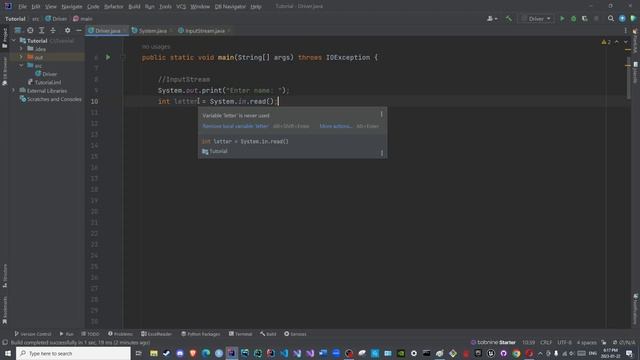Click the greyed Stop icon in the toolbar

click(596, 19)
